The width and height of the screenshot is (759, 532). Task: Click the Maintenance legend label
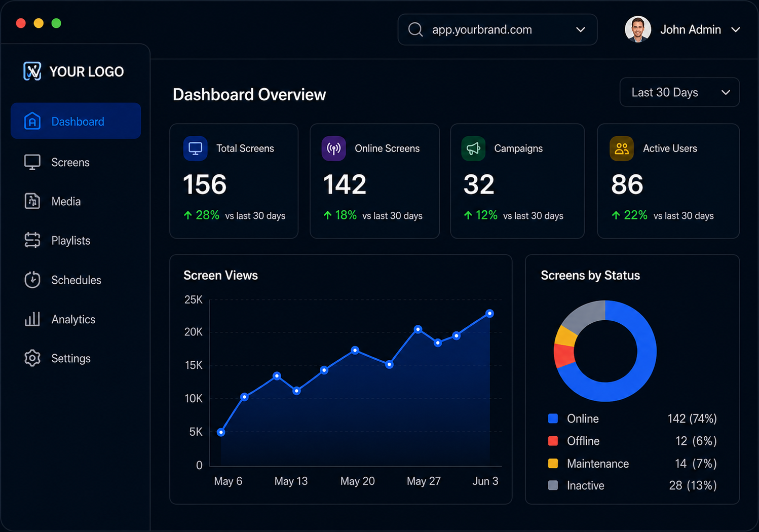598,464
